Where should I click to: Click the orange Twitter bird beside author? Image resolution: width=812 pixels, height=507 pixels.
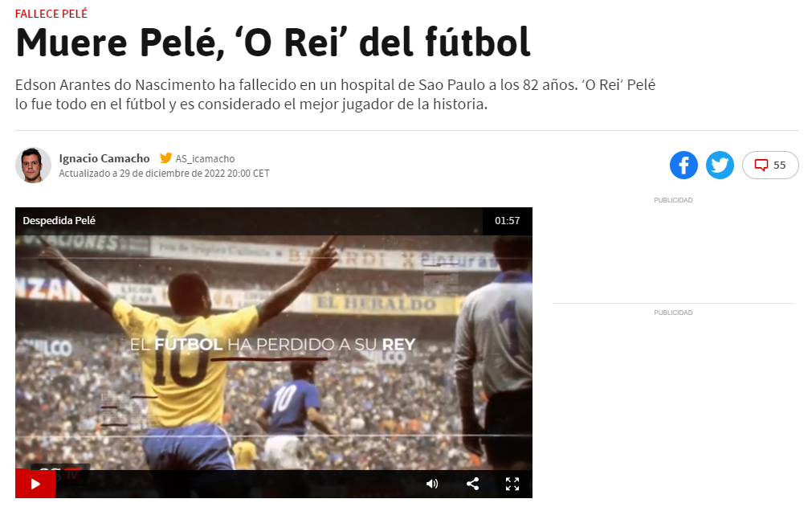pos(165,158)
